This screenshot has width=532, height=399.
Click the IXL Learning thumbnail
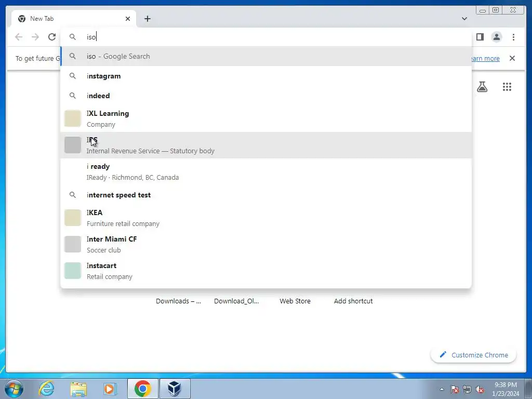coord(73,119)
